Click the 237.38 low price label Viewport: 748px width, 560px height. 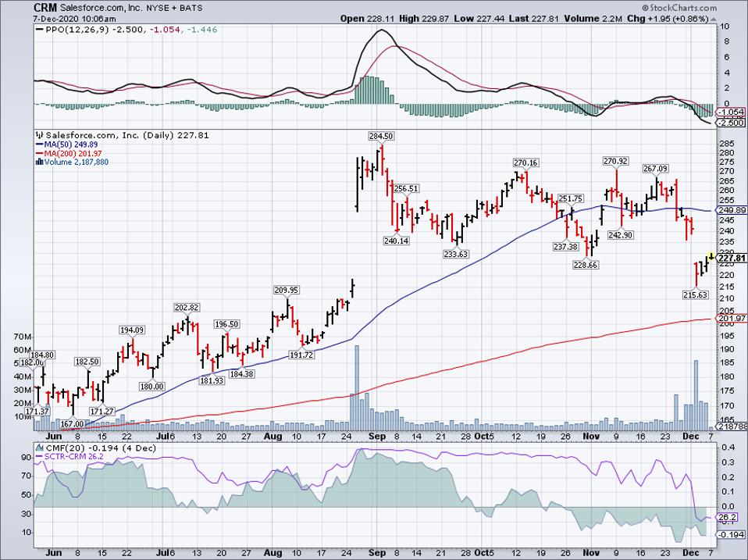pos(566,247)
